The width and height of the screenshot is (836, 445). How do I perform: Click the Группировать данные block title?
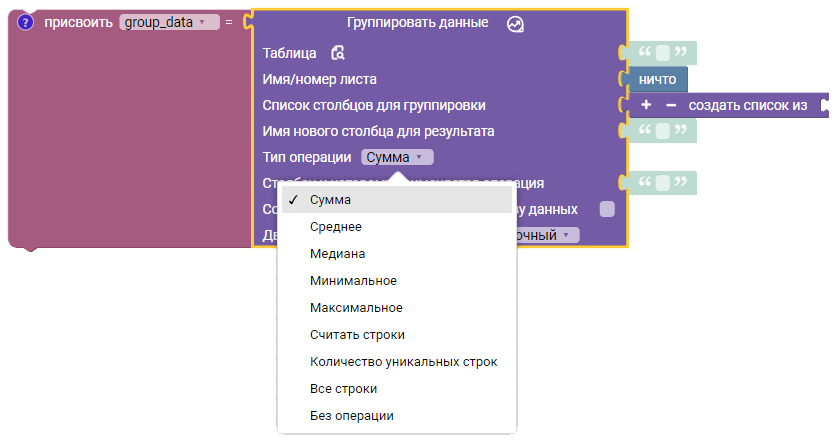pos(417,22)
